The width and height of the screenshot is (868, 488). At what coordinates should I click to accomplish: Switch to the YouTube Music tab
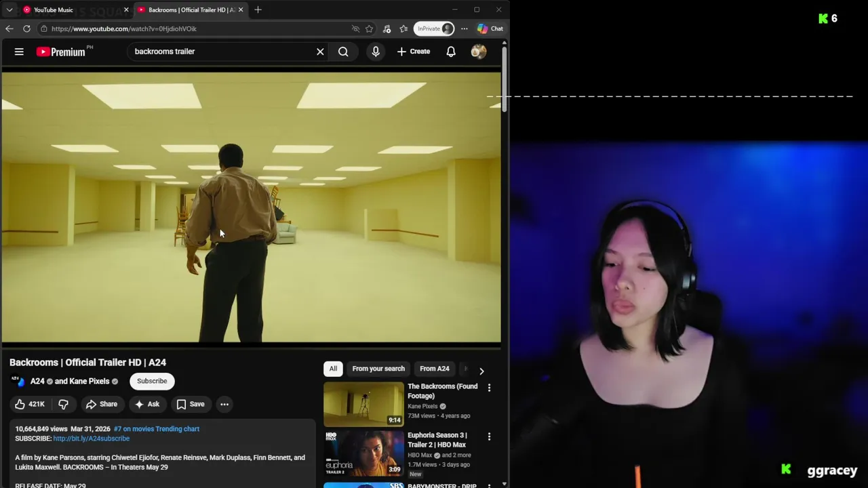75,9
